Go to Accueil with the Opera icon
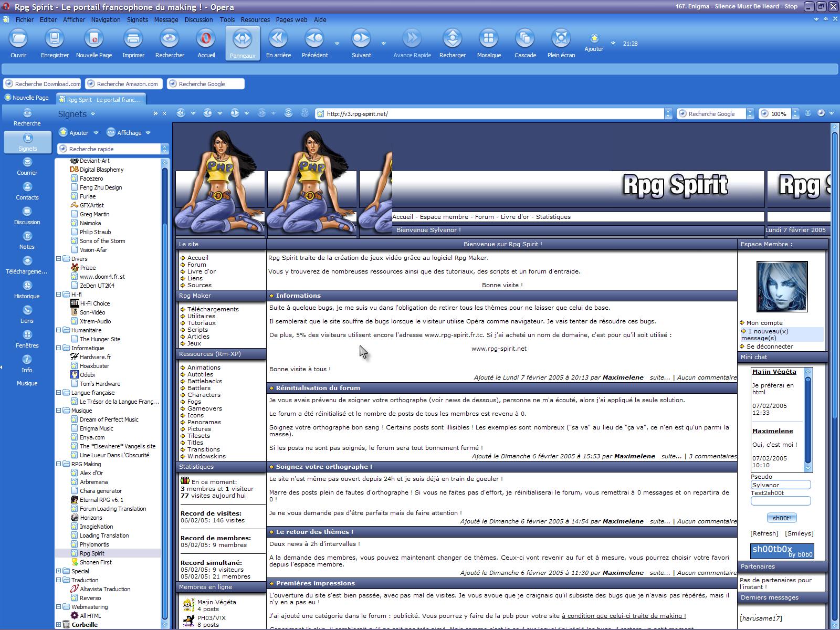Viewport: 840px width, 630px height. point(206,38)
